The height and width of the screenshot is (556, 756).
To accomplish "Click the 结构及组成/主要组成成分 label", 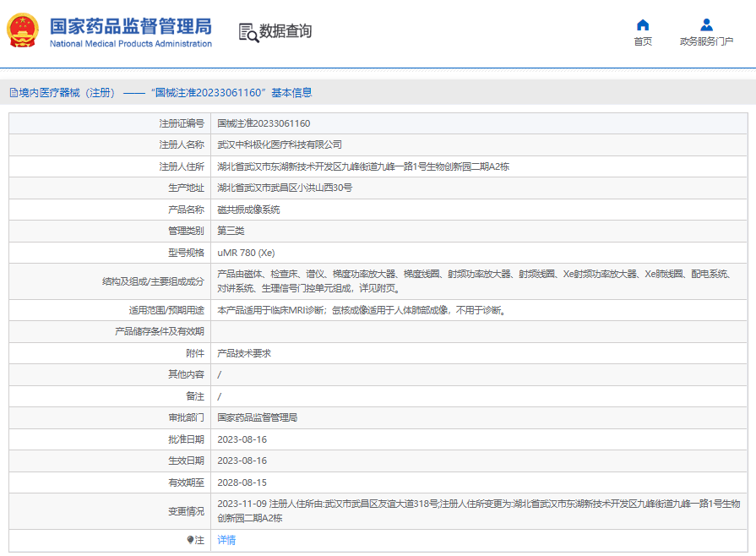I will (154, 281).
